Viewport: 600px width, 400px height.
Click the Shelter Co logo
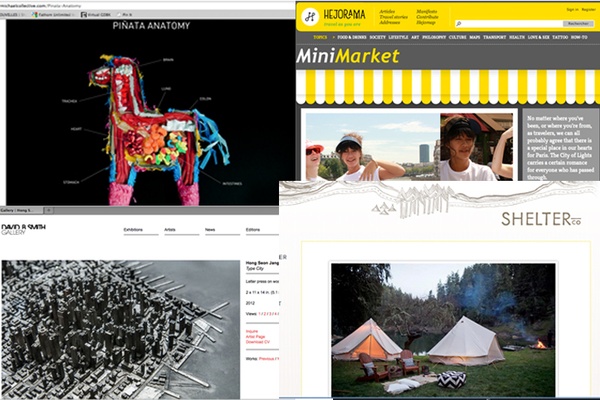click(x=541, y=219)
